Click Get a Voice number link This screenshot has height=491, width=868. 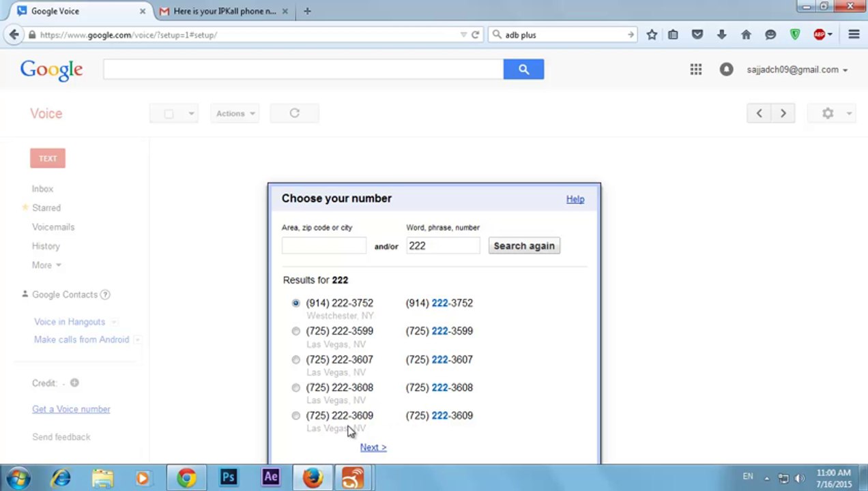point(71,409)
